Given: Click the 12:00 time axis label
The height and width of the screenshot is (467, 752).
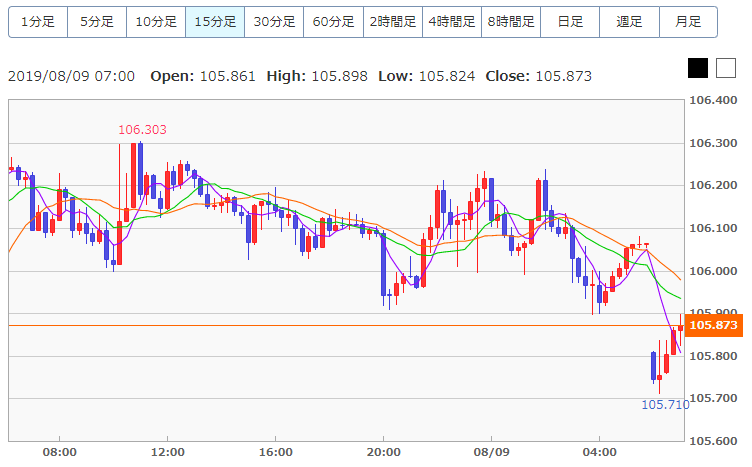Looking at the screenshot, I should [167, 452].
